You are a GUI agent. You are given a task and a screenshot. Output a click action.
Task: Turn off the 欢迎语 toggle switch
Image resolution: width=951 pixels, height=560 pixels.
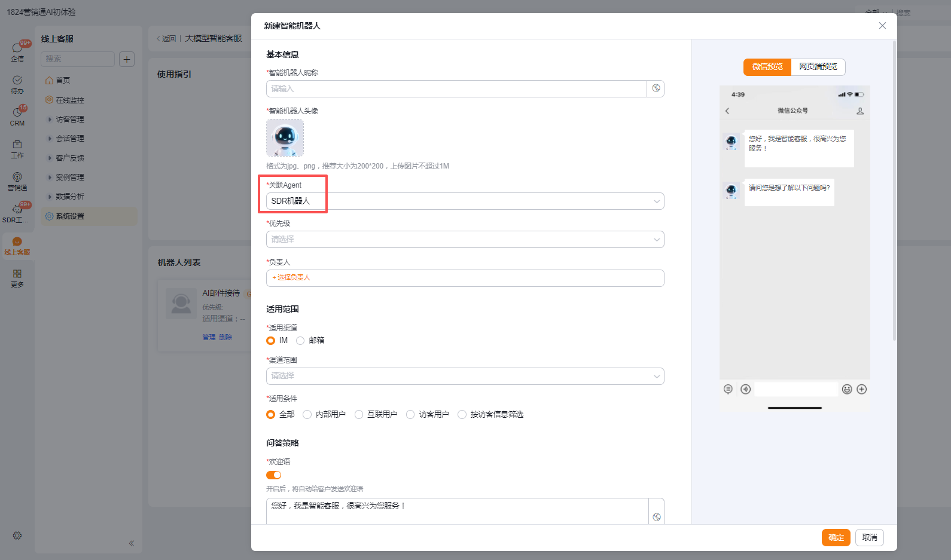273,475
